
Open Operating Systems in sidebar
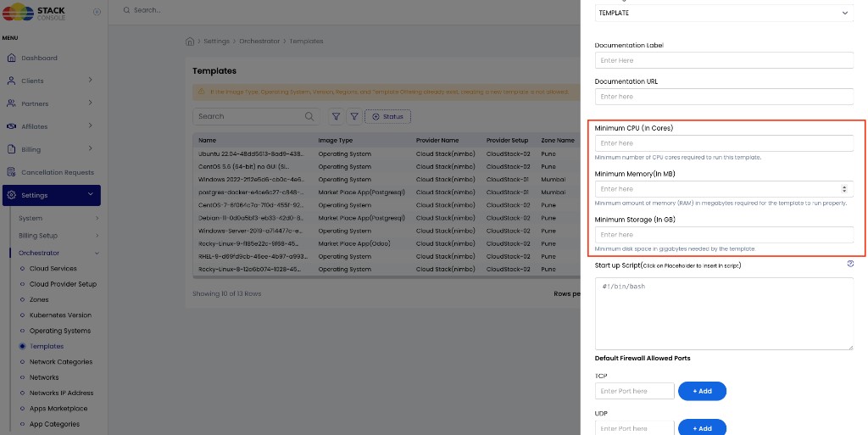click(60, 331)
